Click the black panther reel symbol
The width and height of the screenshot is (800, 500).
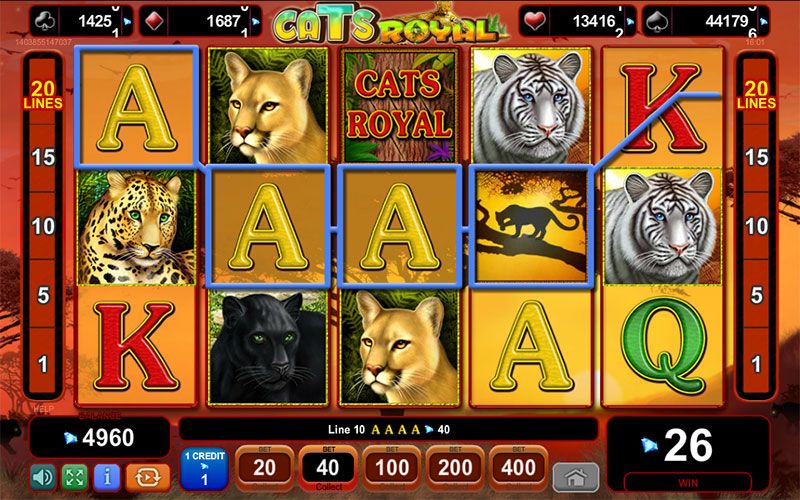coord(268,347)
